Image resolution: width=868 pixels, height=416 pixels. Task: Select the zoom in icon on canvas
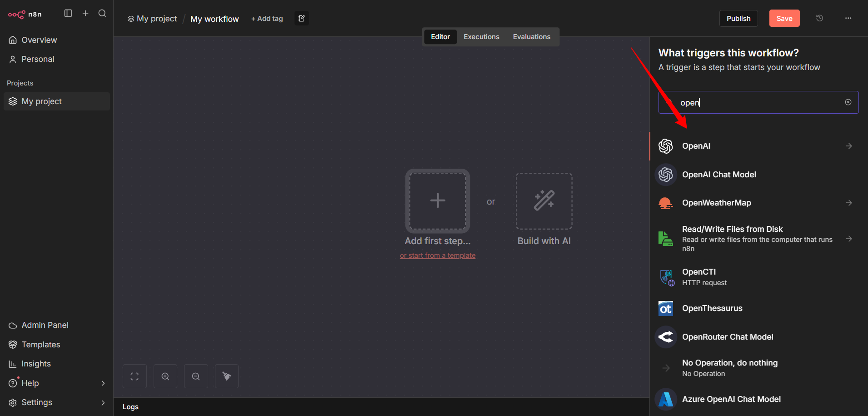165,376
